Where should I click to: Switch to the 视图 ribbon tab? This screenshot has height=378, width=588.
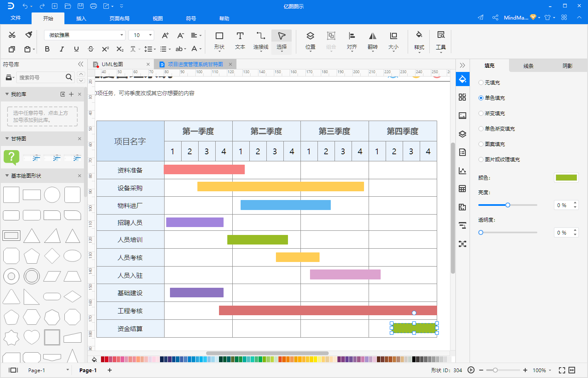[x=158, y=18]
